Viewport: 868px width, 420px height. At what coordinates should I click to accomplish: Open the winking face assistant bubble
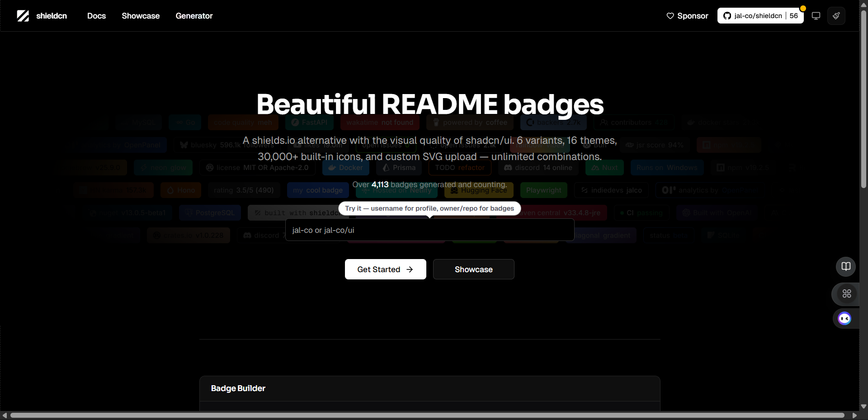(844, 319)
